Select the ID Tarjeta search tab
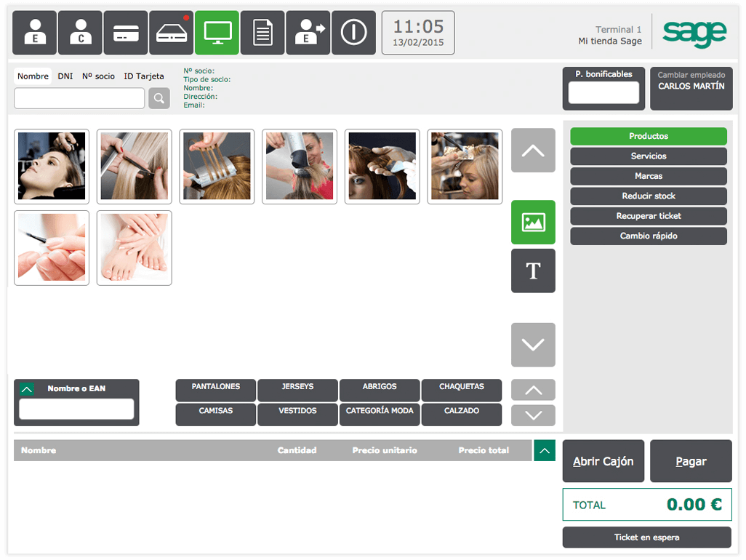Screen dimensions: 746x560 [x=144, y=76]
